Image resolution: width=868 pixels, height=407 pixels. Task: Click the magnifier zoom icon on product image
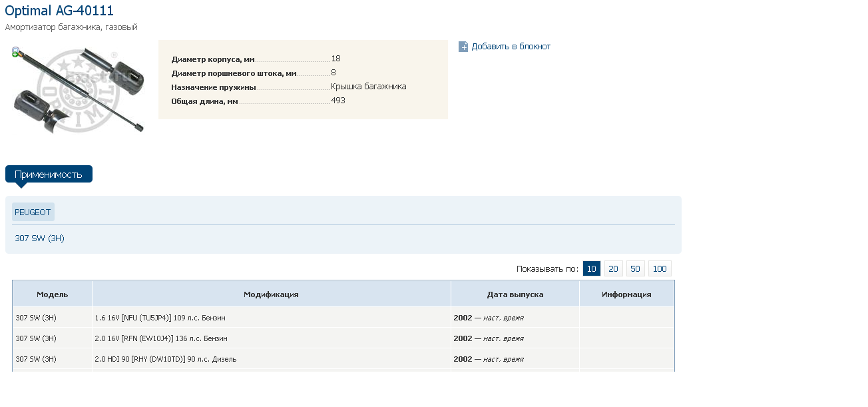pos(17,52)
